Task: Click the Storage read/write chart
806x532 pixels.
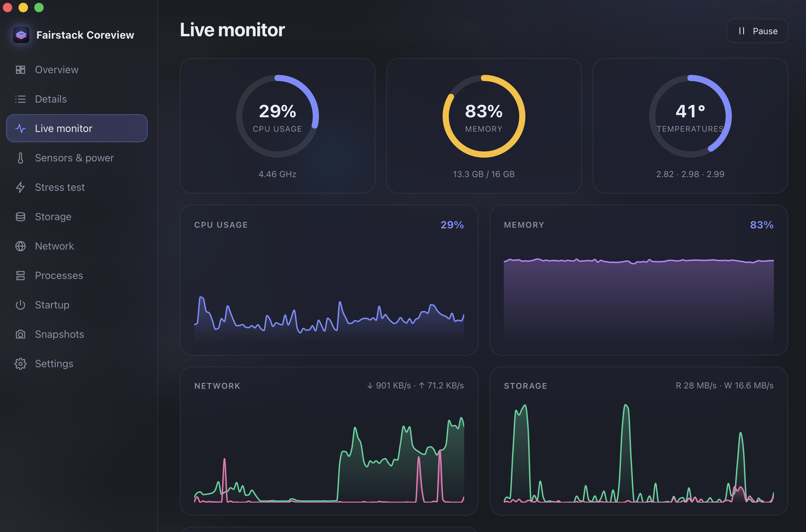Action: click(x=639, y=453)
